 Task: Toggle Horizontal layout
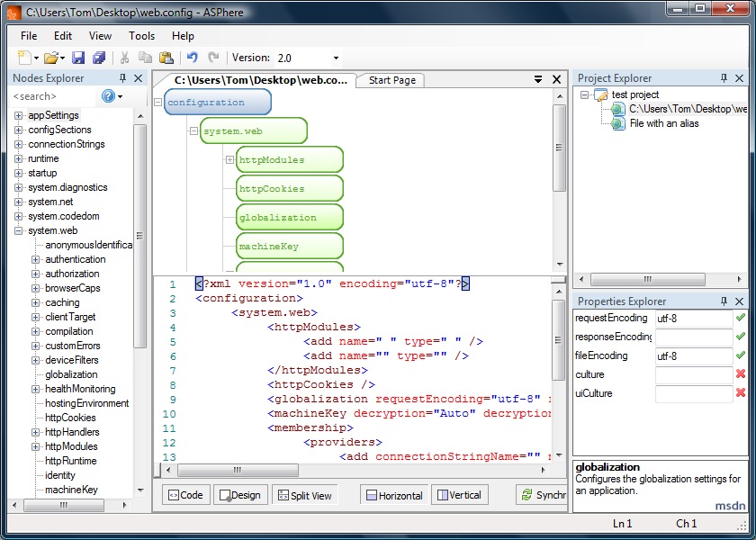click(392, 495)
